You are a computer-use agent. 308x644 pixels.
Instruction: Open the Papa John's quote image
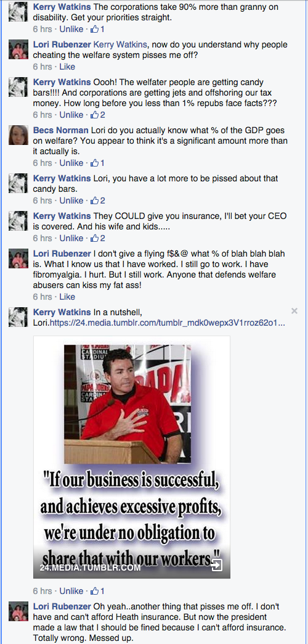tap(132, 457)
